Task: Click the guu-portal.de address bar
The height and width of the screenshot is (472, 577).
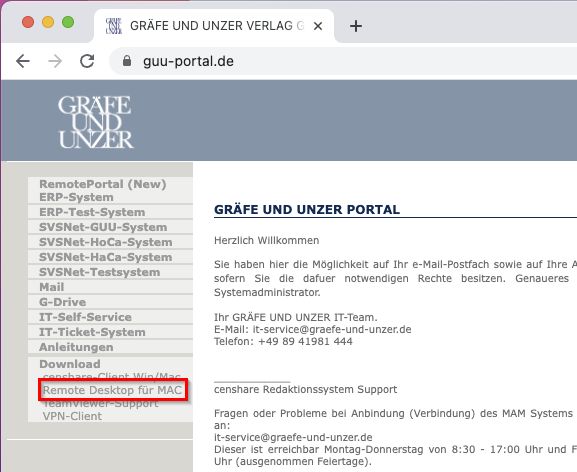Action: (x=343, y=61)
